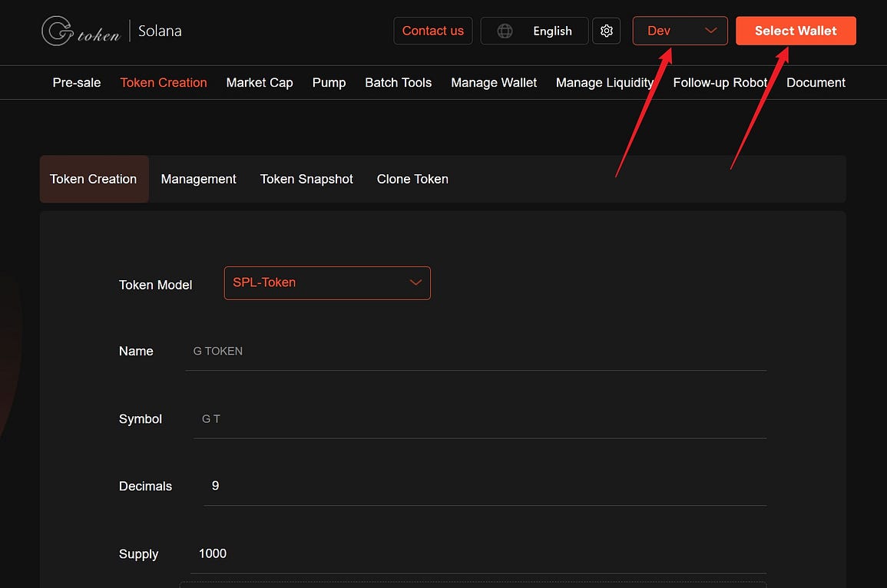This screenshot has width=887, height=588.
Task: Open the Document menu link
Action: pyautogui.click(x=816, y=83)
